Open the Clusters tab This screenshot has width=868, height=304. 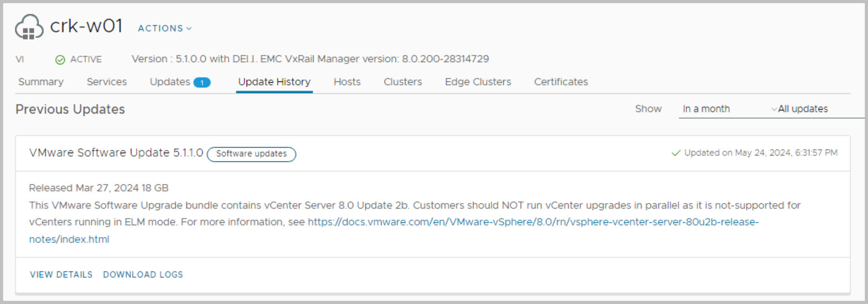pyautogui.click(x=402, y=82)
